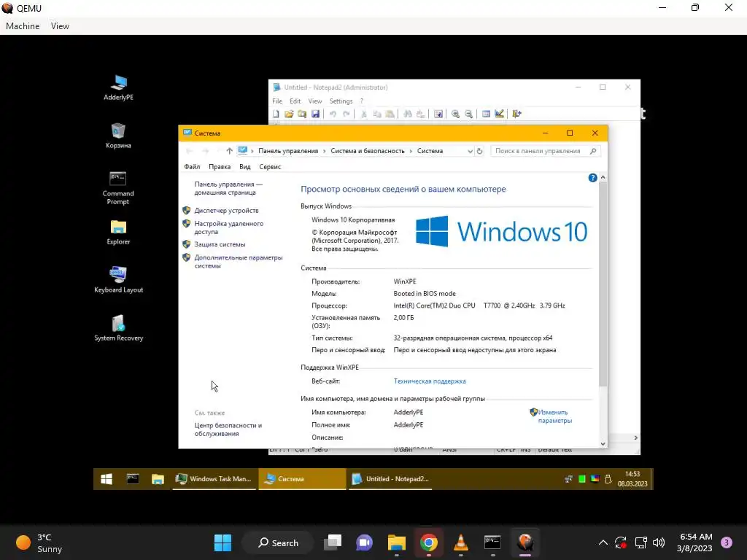Click the Save floppy icon in Notepad2 toolbar
This screenshot has width=747, height=560.
(x=315, y=114)
